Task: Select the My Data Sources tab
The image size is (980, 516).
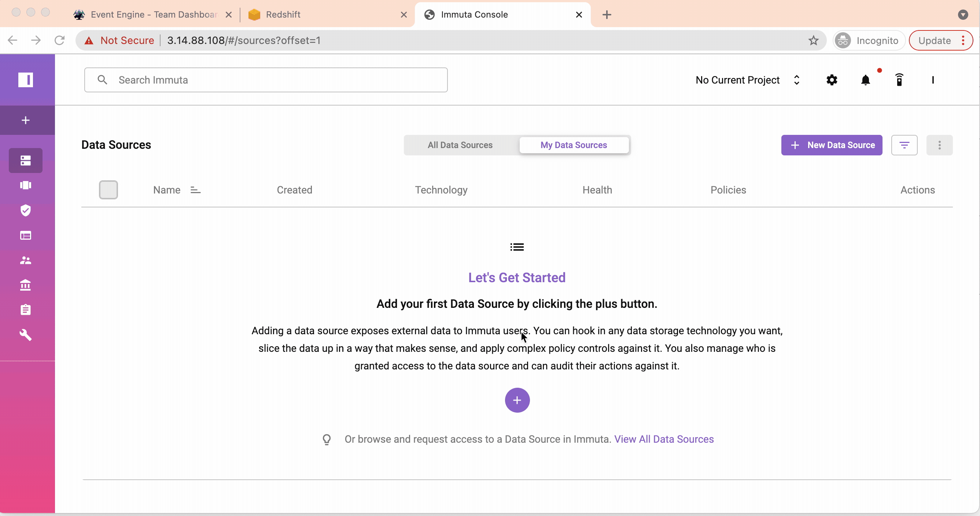Action: pos(574,145)
